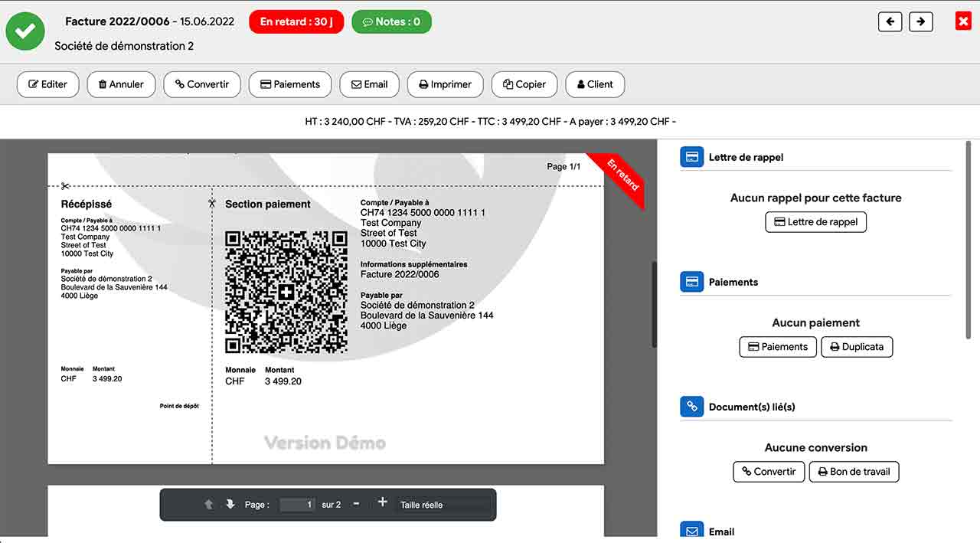Zoom in the PDF with plus button
980x543 pixels.
click(x=383, y=503)
